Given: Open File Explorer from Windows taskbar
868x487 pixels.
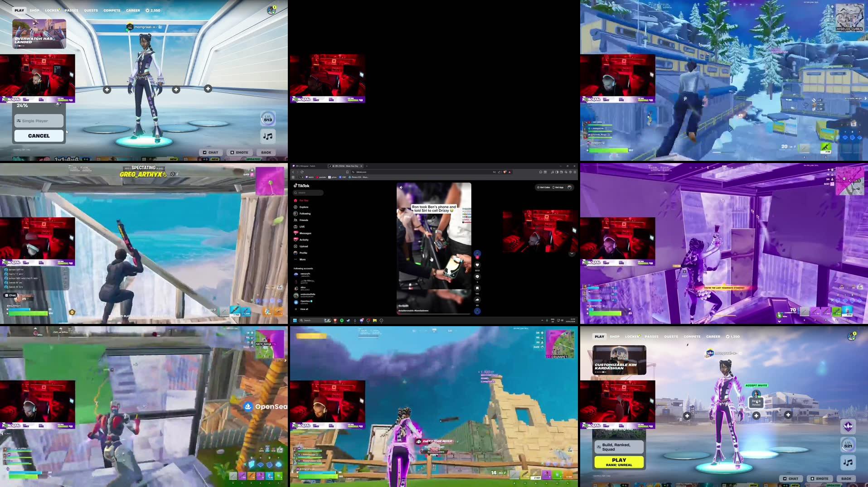Looking at the screenshot, I should pos(374,320).
